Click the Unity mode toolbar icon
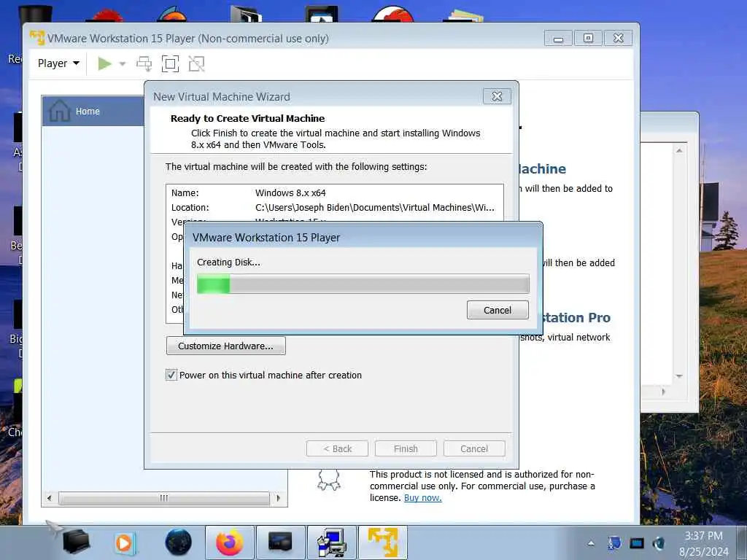 pyautogui.click(x=196, y=63)
